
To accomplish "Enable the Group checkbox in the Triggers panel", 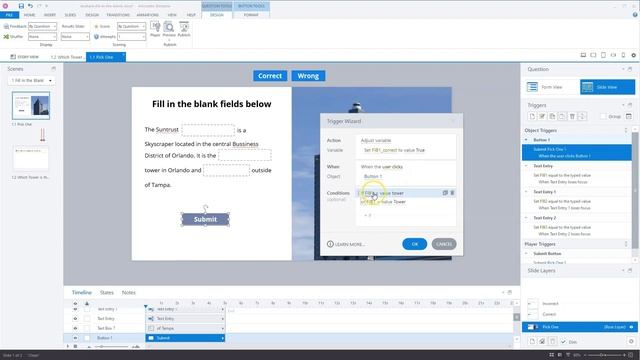I will tap(603, 117).
